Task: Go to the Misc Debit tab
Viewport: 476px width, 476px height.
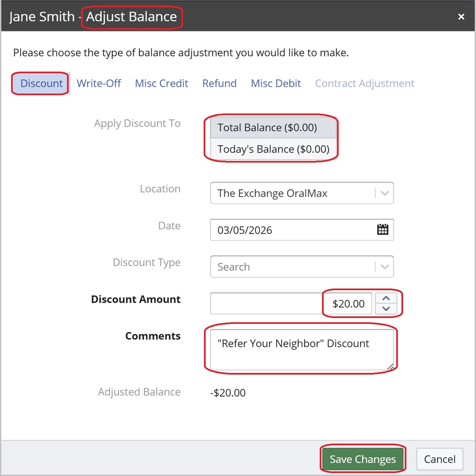Action: [276, 84]
